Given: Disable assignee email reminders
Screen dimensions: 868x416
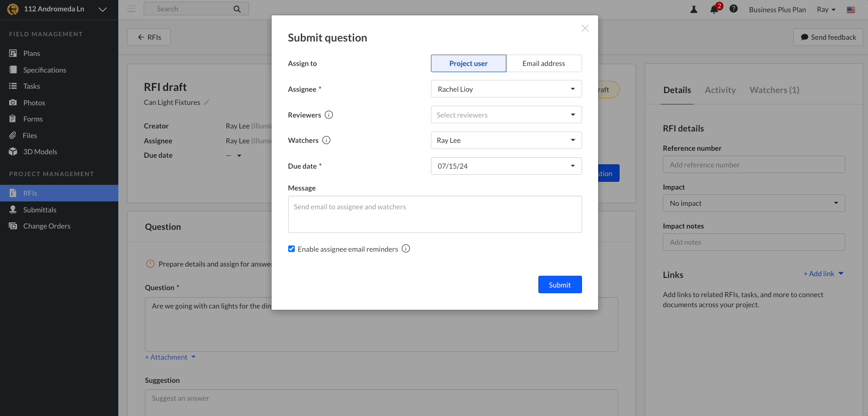Looking at the screenshot, I should pos(291,249).
